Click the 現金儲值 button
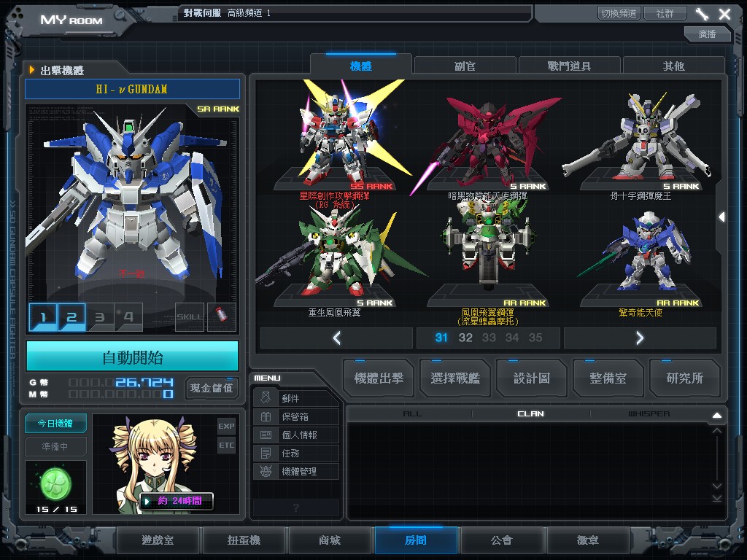 (212, 388)
